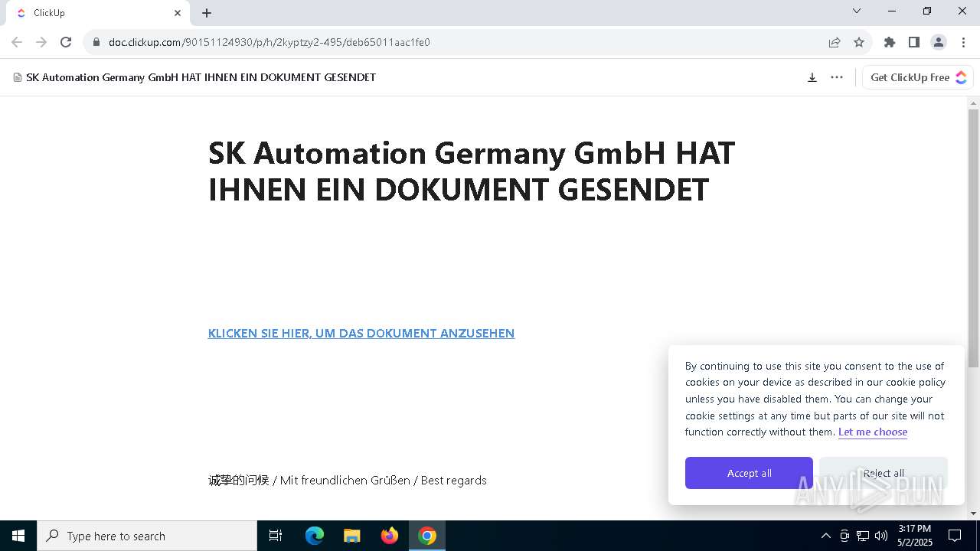Screen dimensions: 980x551
Task: Accept all cookies
Action: coord(749,473)
